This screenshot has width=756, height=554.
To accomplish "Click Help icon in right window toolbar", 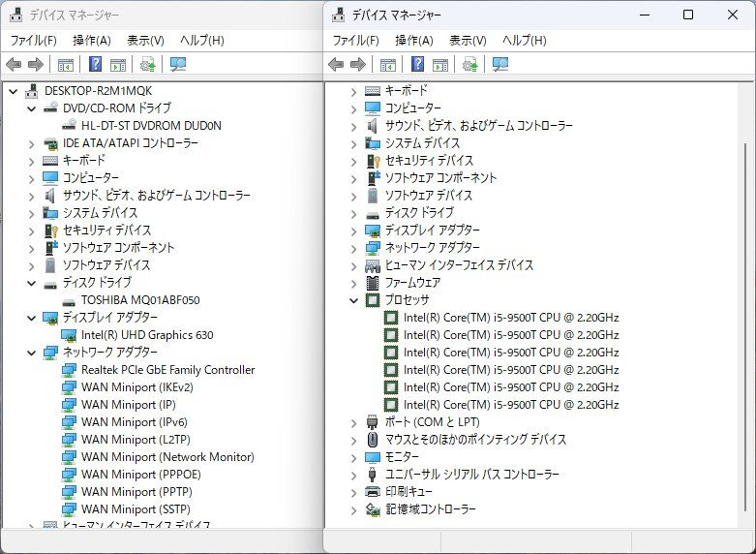I will click(417, 64).
